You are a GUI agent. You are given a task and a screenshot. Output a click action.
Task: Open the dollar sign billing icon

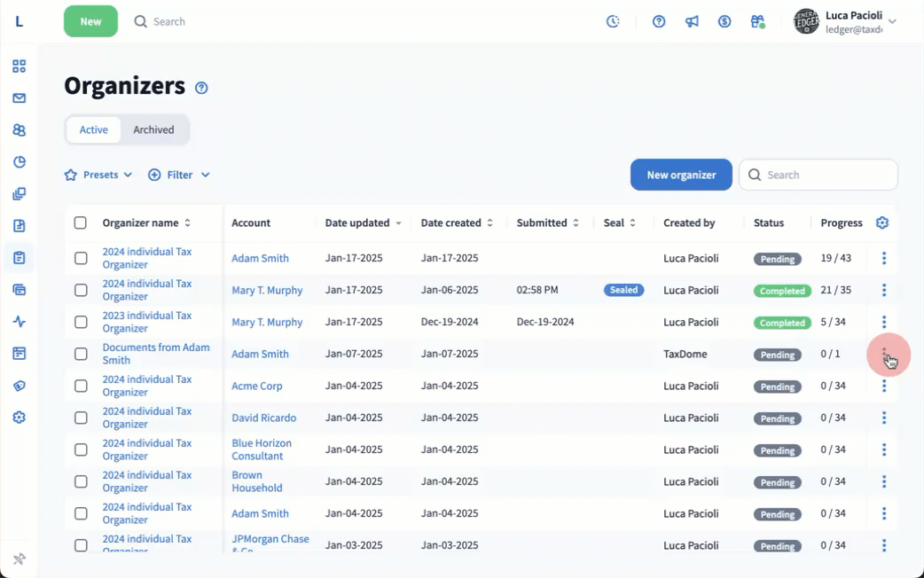(724, 22)
